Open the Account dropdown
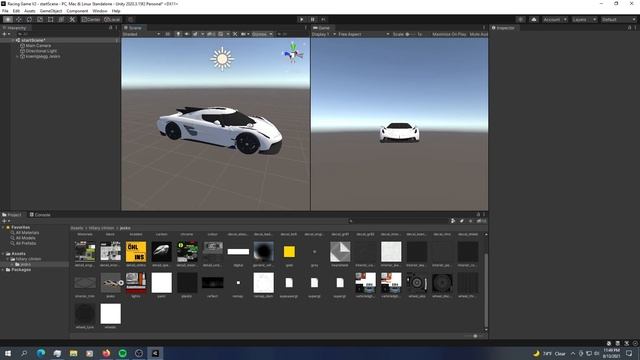 [x=555, y=19]
